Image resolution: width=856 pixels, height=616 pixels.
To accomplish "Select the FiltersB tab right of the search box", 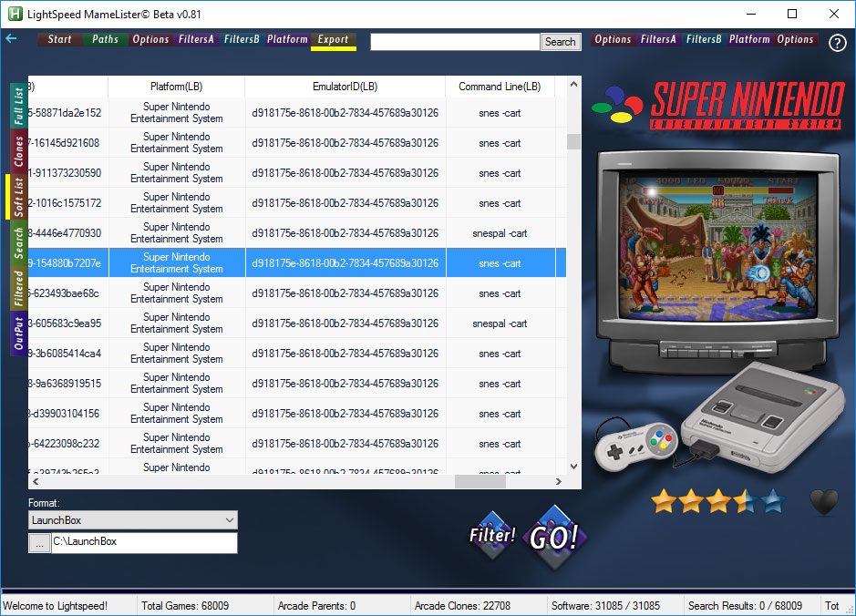I will [704, 39].
